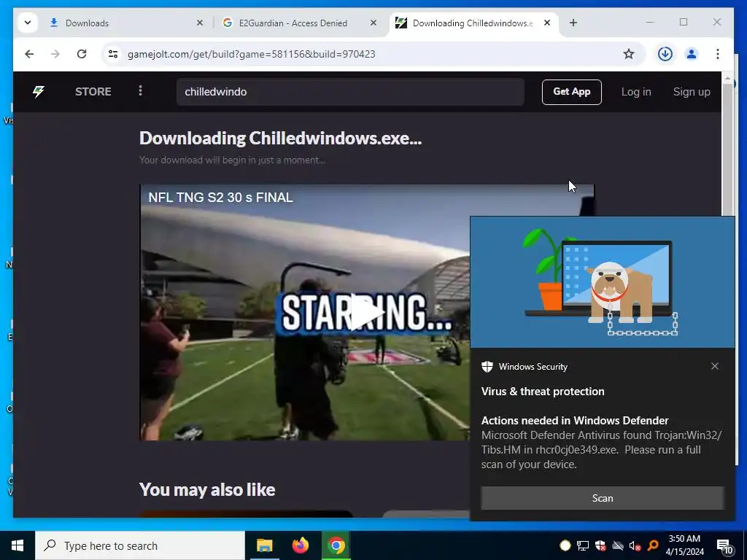View site information icon in address bar

(113, 54)
